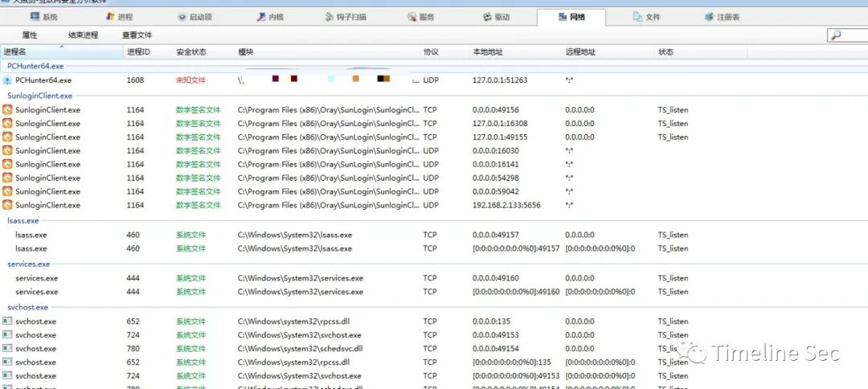The height and width of the screenshot is (389, 868).
Task: Click the 状态 column header
Action: click(x=701, y=52)
